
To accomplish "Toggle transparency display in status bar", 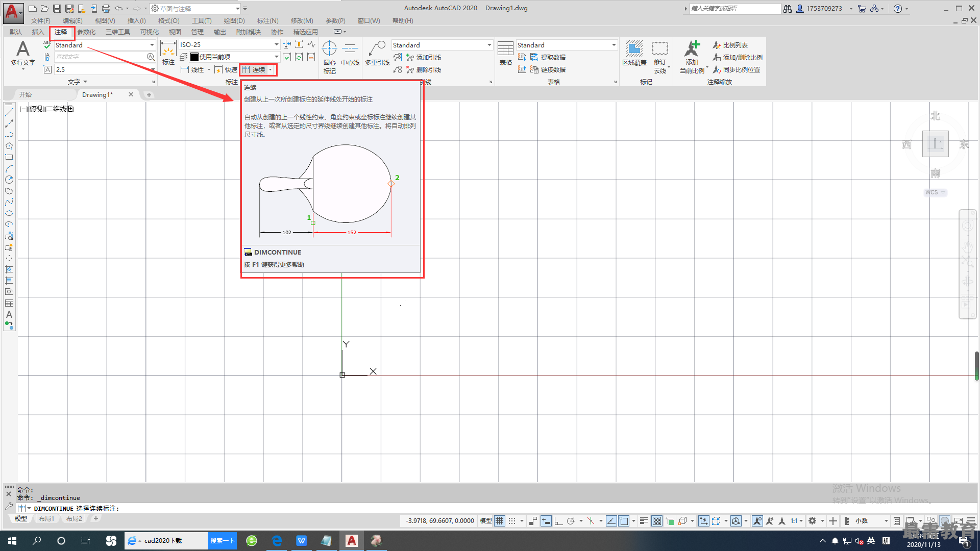I will [657, 520].
